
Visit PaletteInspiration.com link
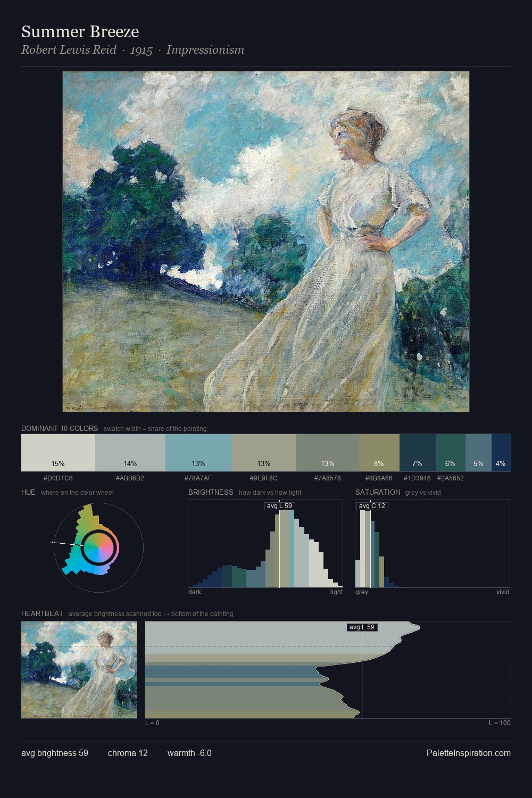(x=469, y=753)
